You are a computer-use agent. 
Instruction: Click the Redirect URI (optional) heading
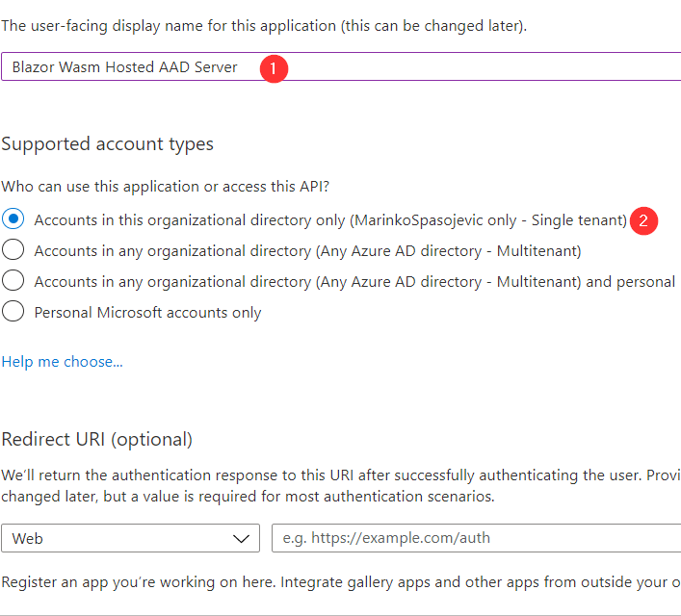click(x=96, y=439)
